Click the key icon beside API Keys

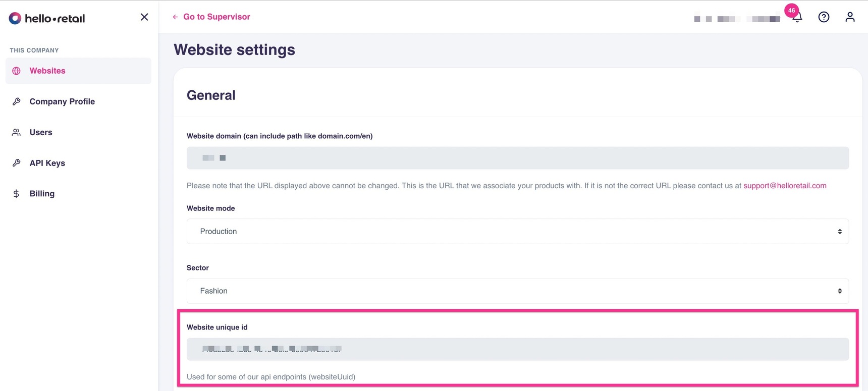coord(17,163)
